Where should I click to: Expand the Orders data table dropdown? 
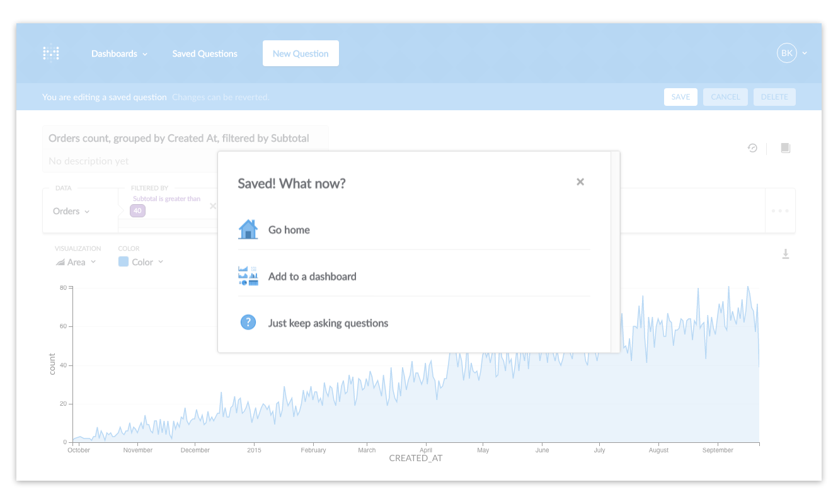(71, 211)
